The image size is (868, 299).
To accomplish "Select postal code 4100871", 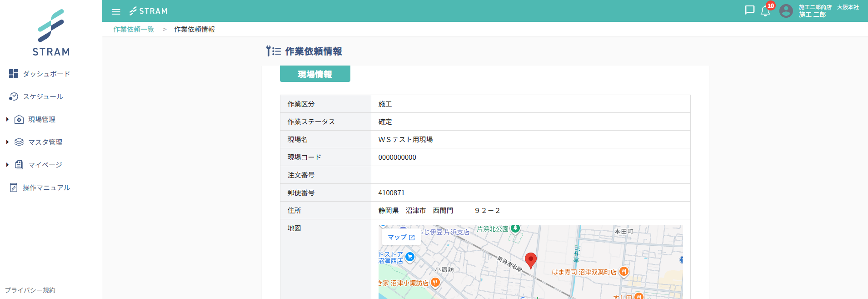I will [391, 193].
